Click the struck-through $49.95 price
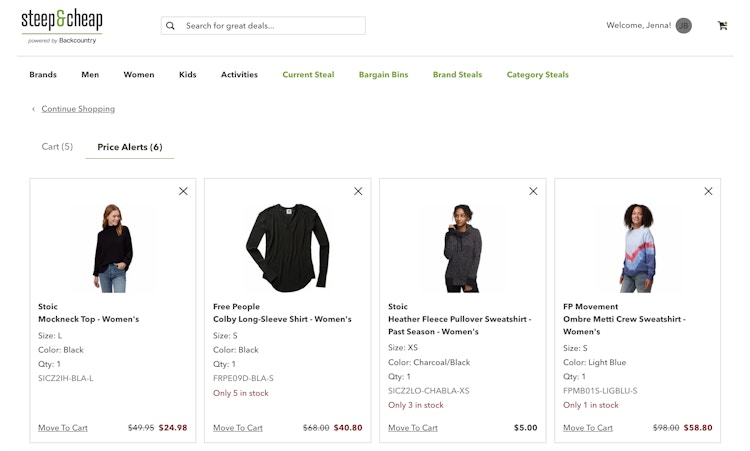The image size is (750, 451). pyautogui.click(x=141, y=428)
